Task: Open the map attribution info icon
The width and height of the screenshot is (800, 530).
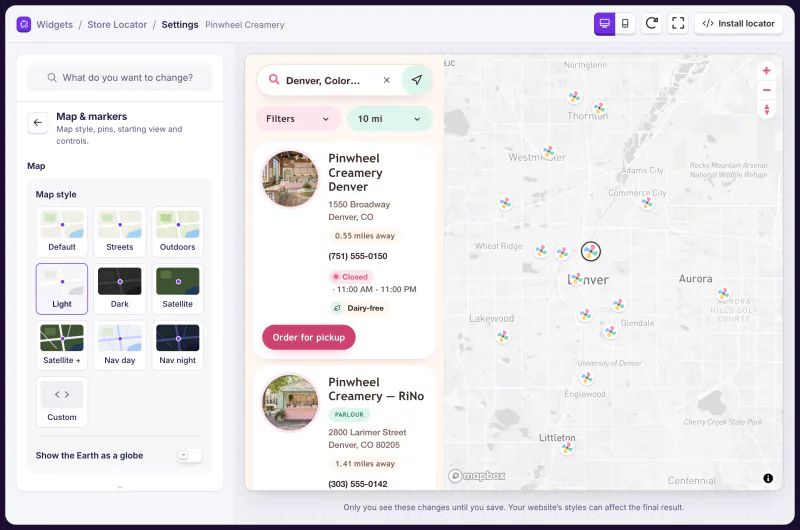Action: (x=768, y=478)
